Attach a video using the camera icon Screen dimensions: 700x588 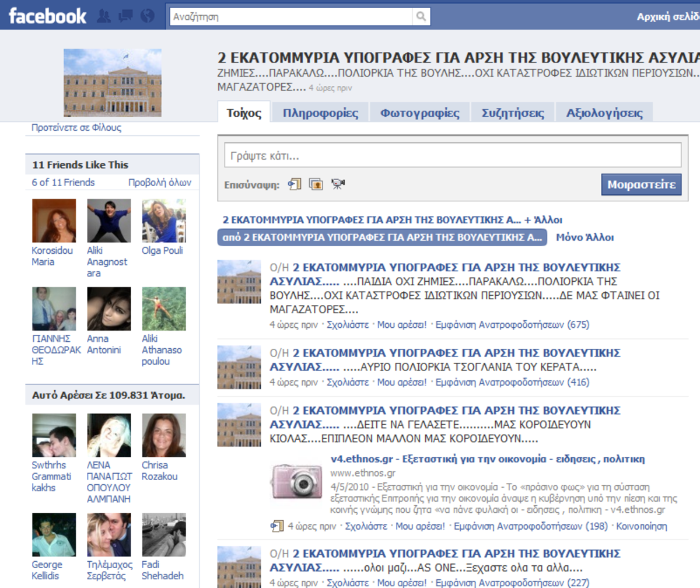click(x=338, y=184)
